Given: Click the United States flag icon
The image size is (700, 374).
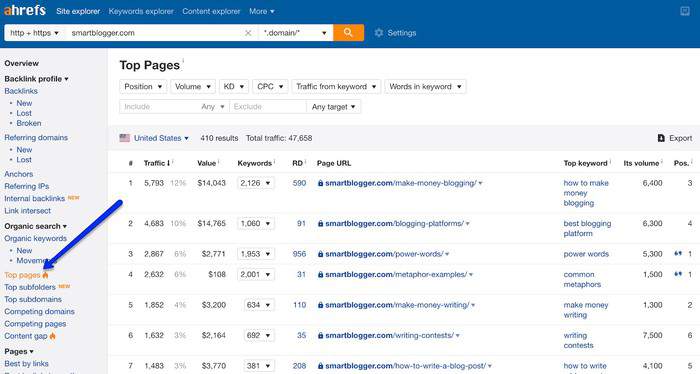Looking at the screenshot, I should point(125,138).
